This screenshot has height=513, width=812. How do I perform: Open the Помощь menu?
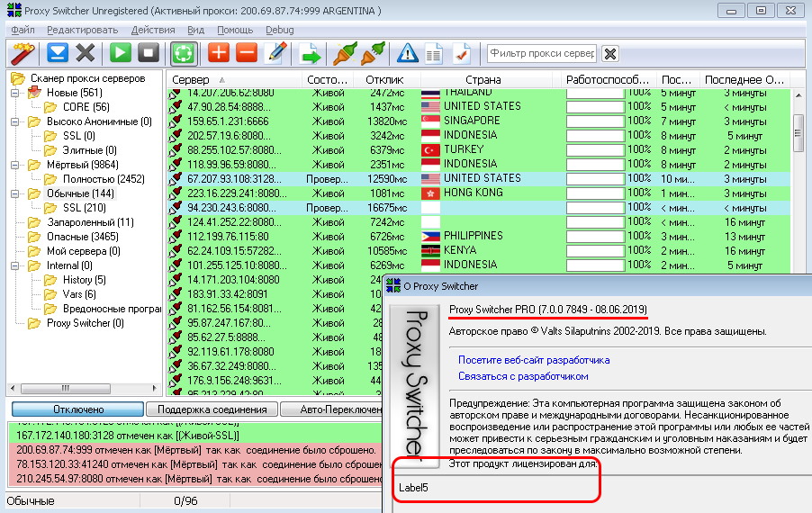[235, 30]
